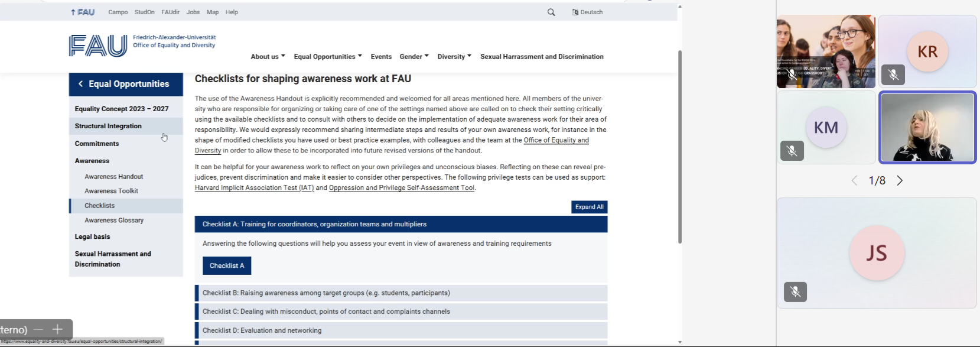
Task: Click KM participant's muted microphone icon
Action: point(792,151)
